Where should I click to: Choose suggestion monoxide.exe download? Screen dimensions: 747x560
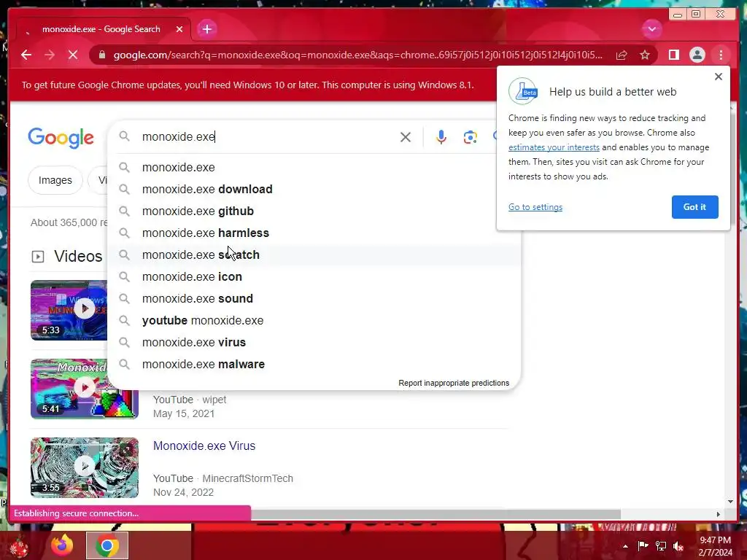(314, 189)
